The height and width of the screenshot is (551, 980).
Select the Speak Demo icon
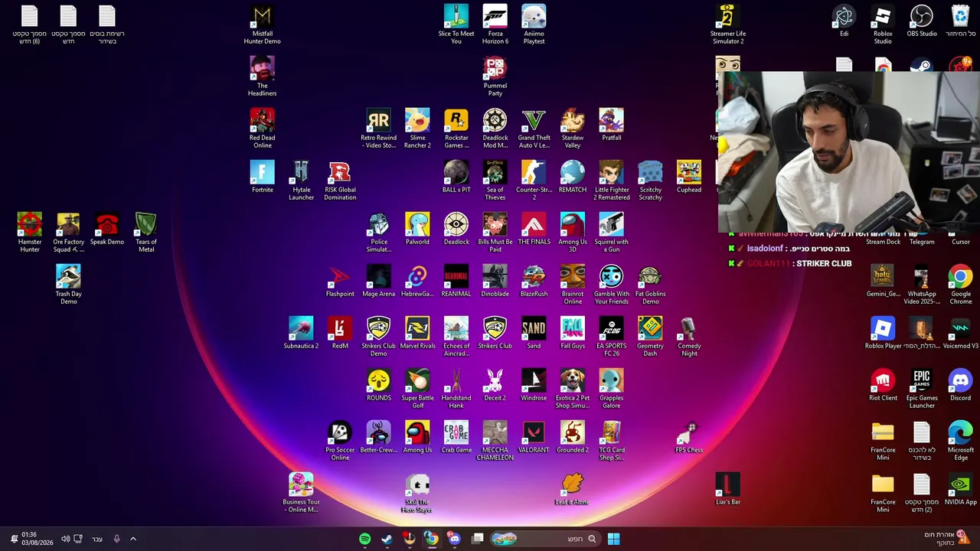[x=106, y=229]
